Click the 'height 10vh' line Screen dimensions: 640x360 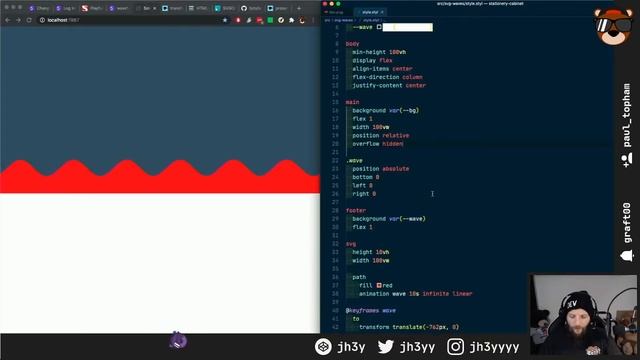point(371,252)
